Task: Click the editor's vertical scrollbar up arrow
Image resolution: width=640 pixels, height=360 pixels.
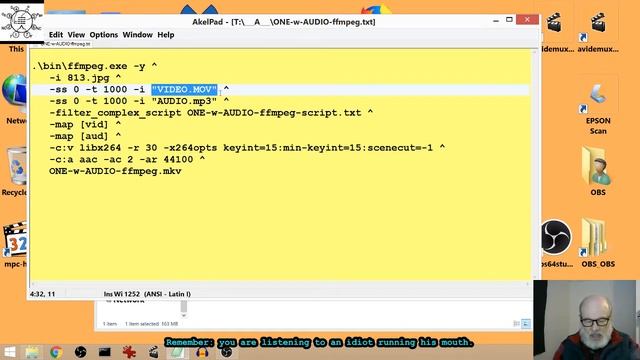Action: (535, 52)
